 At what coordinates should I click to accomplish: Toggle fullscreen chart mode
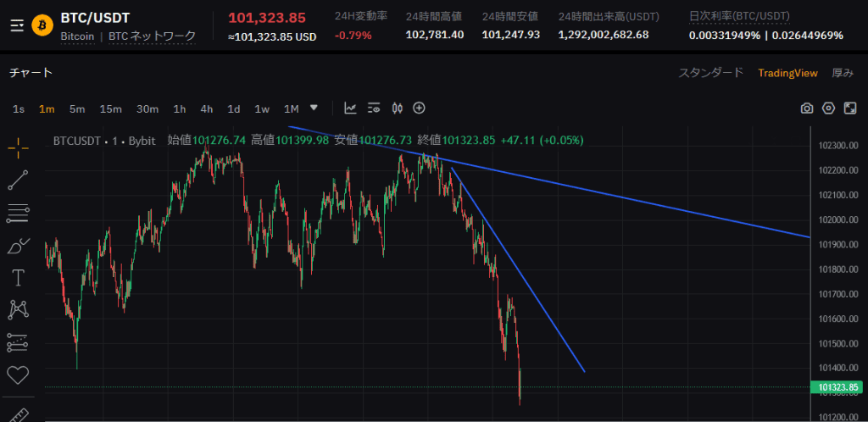click(850, 108)
